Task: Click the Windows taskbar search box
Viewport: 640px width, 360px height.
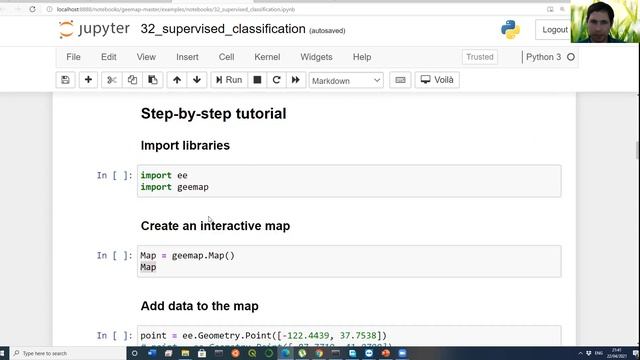Action: coord(69,353)
